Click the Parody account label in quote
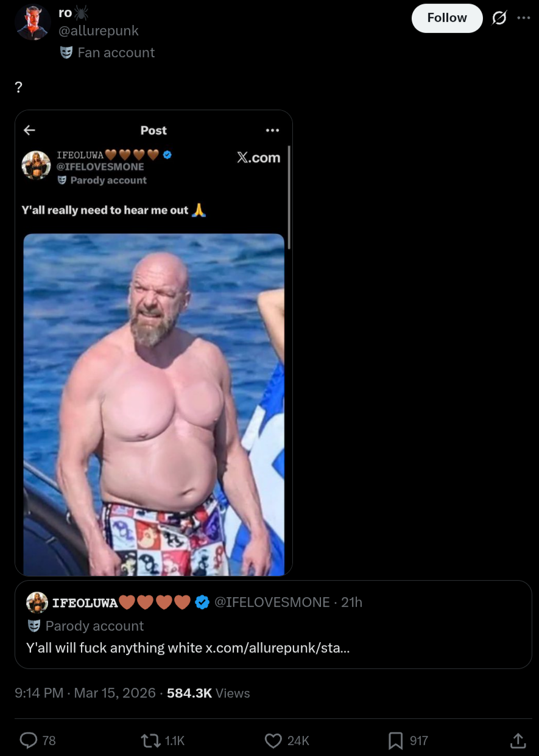539x756 pixels. (86, 626)
